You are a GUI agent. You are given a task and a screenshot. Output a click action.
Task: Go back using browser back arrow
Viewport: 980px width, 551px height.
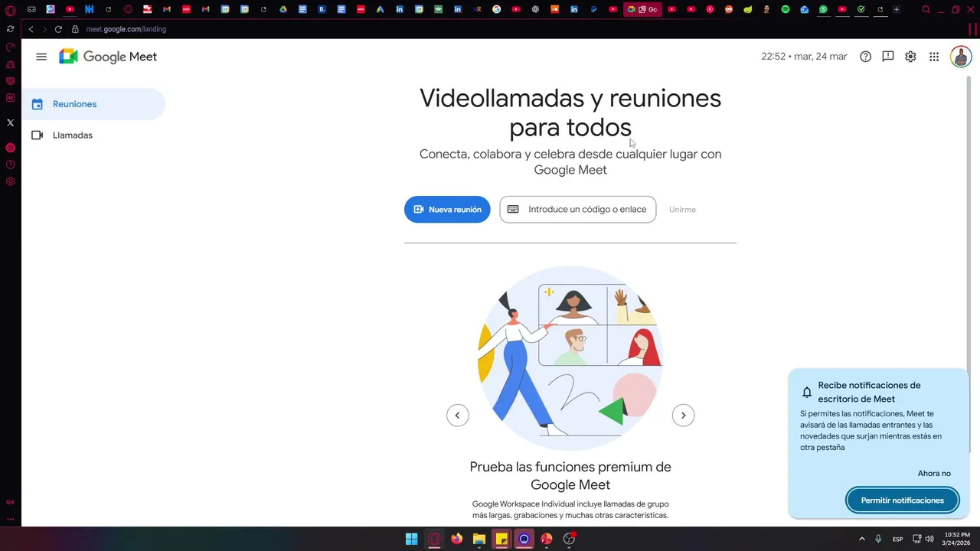31,29
